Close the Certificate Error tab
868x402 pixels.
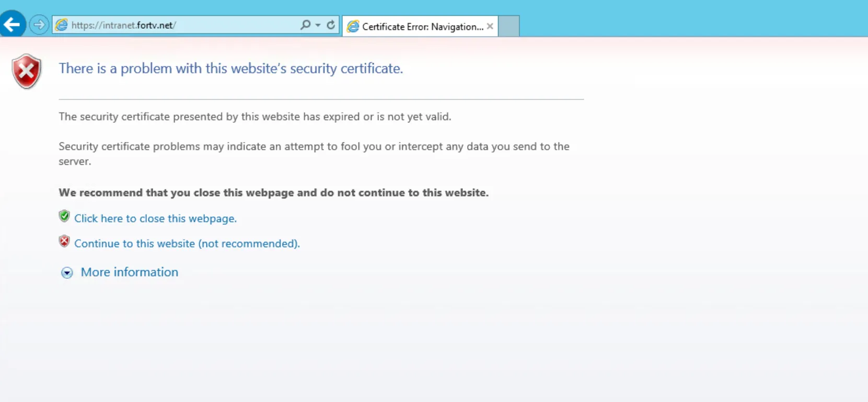pyautogui.click(x=490, y=26)
